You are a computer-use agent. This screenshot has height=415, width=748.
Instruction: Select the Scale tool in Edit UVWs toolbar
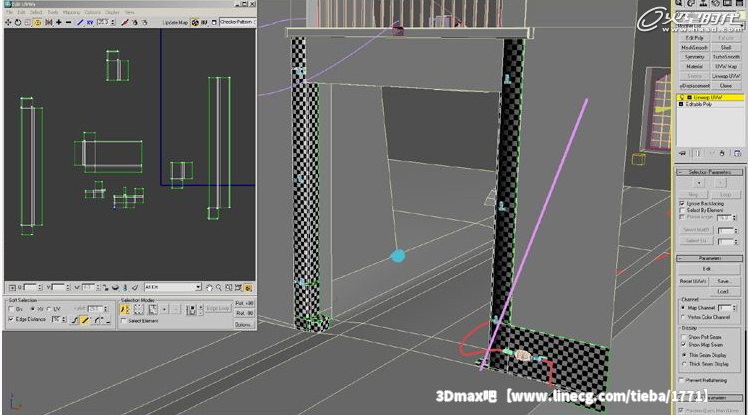[x=28, y=22]
